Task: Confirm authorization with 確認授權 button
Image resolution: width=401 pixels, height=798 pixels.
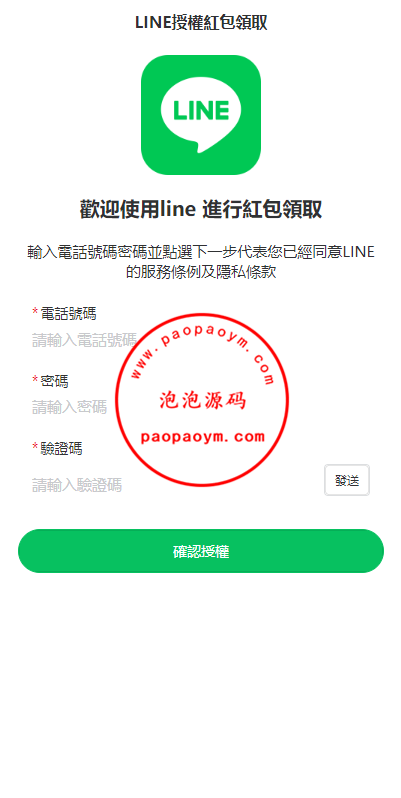Action: pos(200,551)
